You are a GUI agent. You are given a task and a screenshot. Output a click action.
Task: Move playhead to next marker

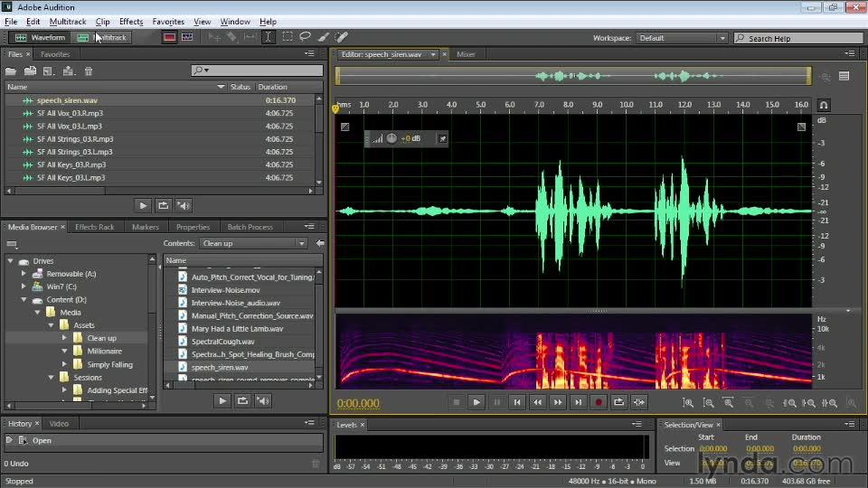(x=578, y=403)
